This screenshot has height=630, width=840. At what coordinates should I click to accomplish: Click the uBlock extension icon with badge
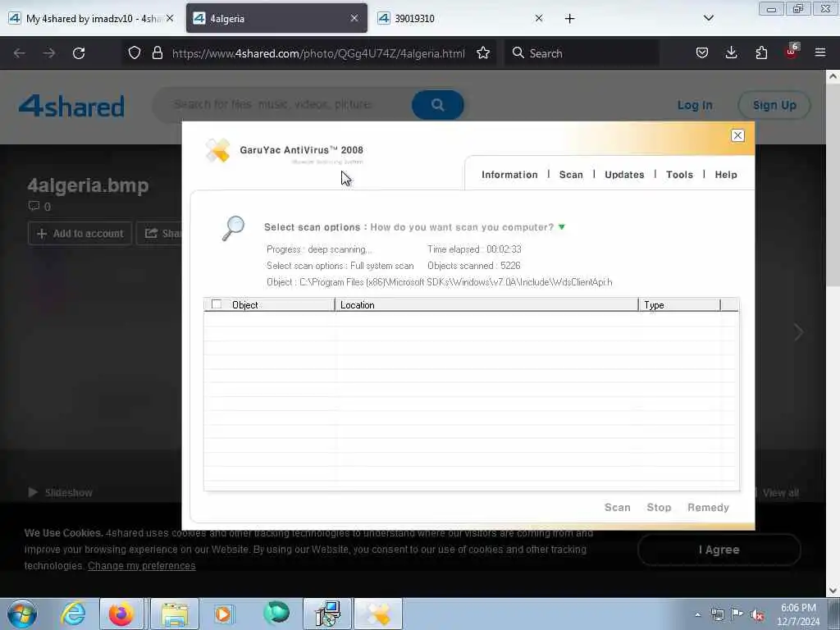(792, 52)
